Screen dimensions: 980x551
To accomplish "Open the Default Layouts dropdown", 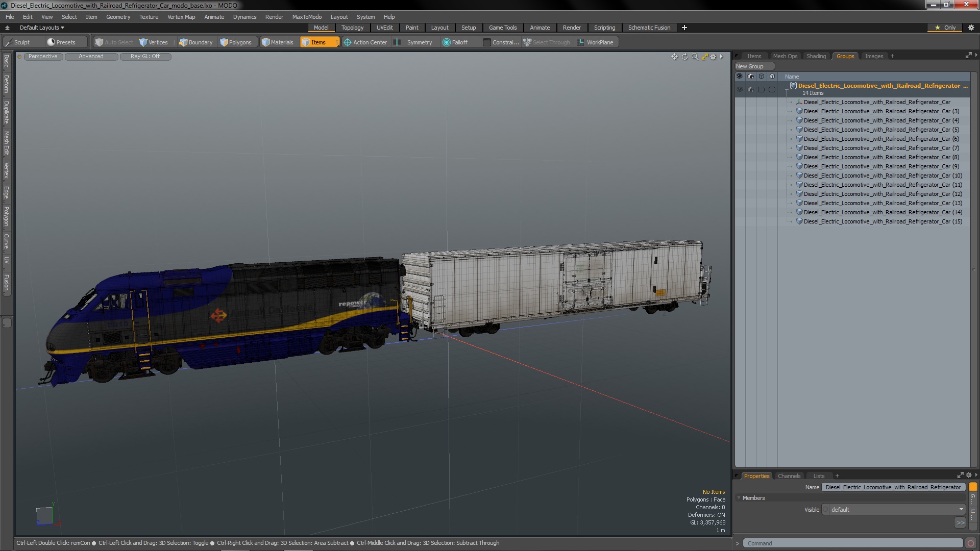I will [x=42, y=28].
